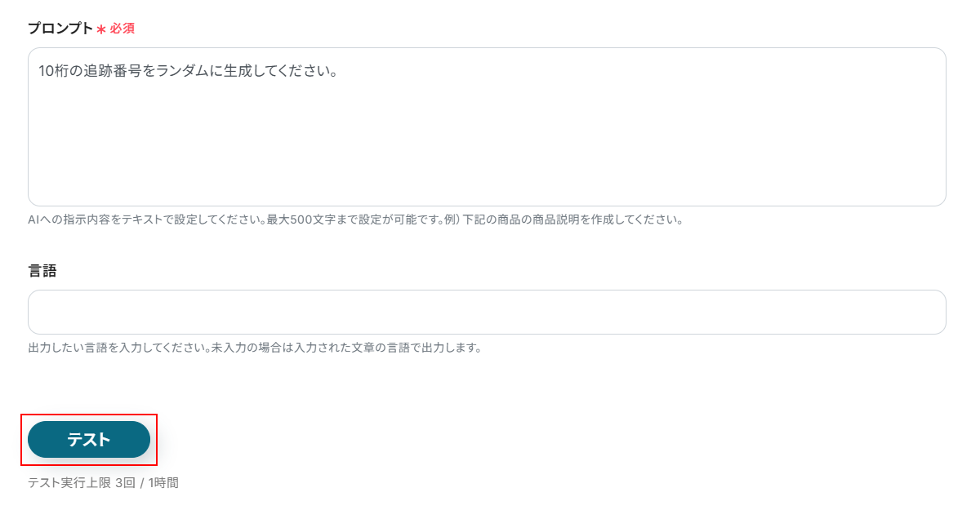Click the テスト実行上限 text
Viewport: 980px width, 510px height.
pos(69,483)
